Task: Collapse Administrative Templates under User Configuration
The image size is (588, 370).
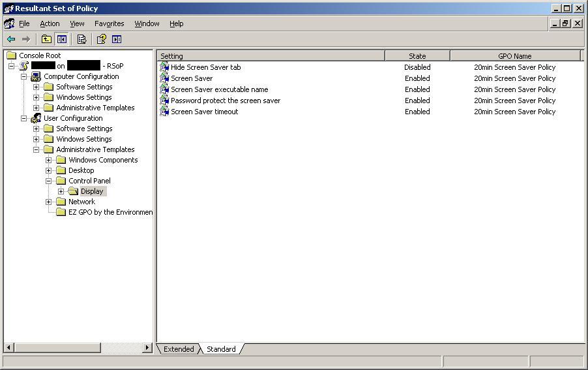Action: point(36,149)
